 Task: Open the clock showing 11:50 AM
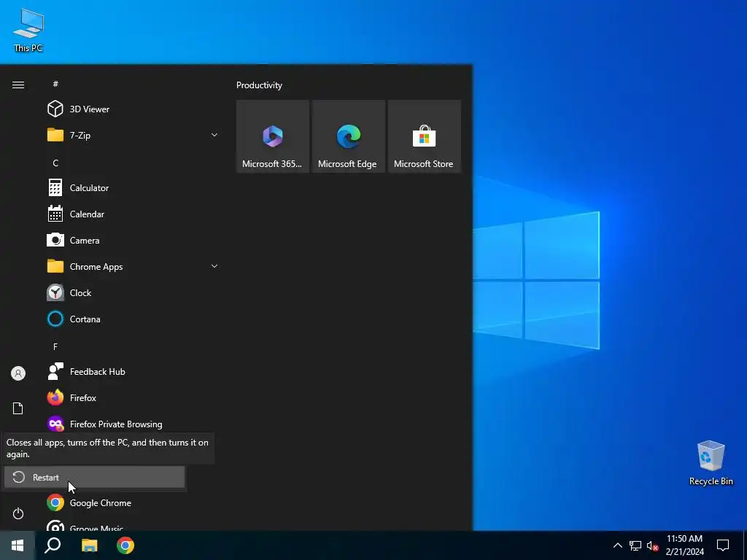[x=684, y=545]
